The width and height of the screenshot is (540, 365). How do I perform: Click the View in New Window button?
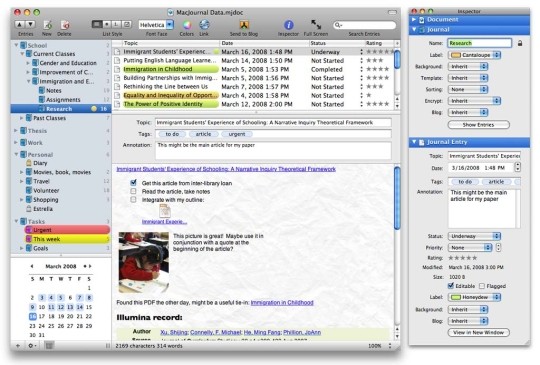point(478,333)
